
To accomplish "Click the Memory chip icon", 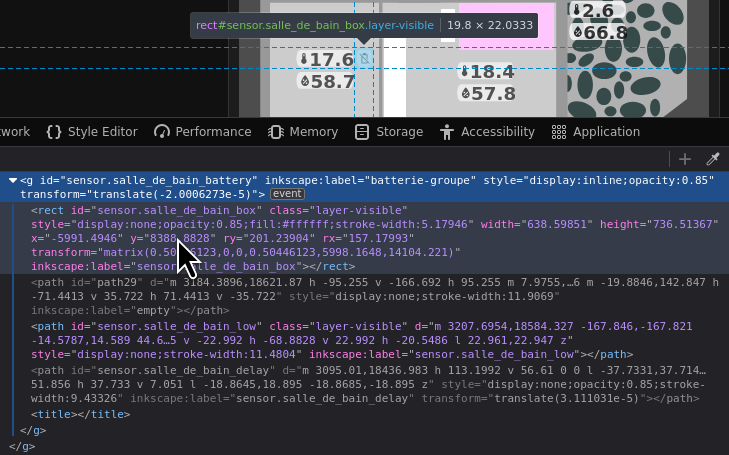I will pos(276,132).
